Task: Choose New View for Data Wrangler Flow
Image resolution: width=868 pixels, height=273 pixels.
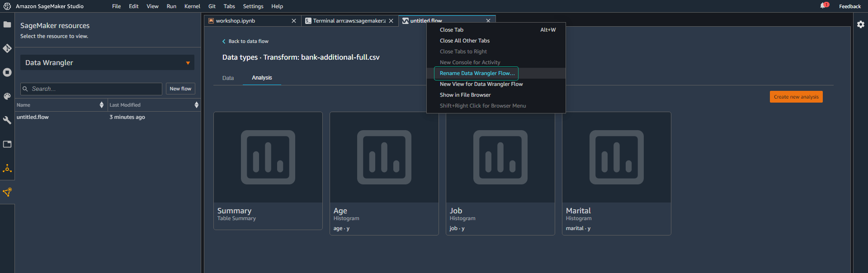Action: coord(496,84)
